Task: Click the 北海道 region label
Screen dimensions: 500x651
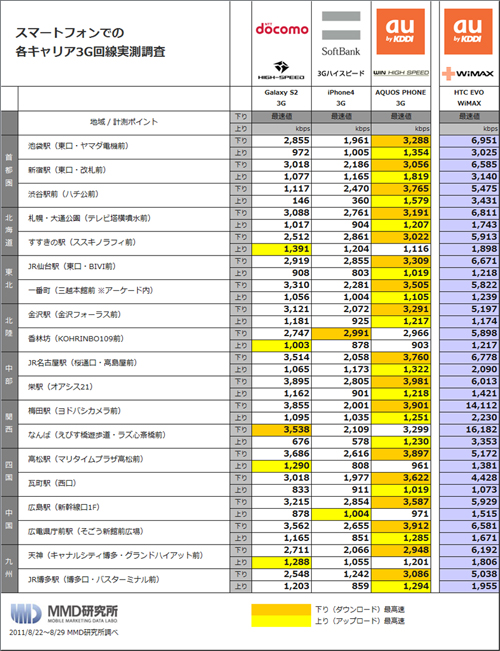Action: (9, 231)
